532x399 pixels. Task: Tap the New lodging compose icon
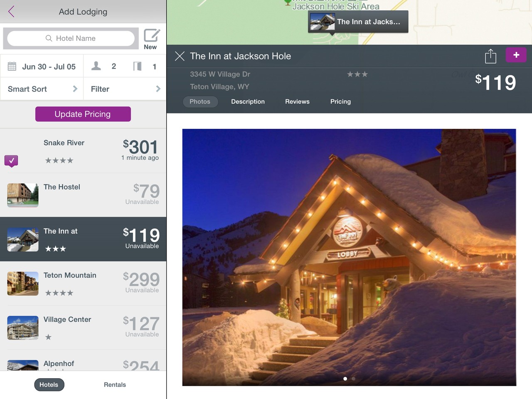[151, 39]
